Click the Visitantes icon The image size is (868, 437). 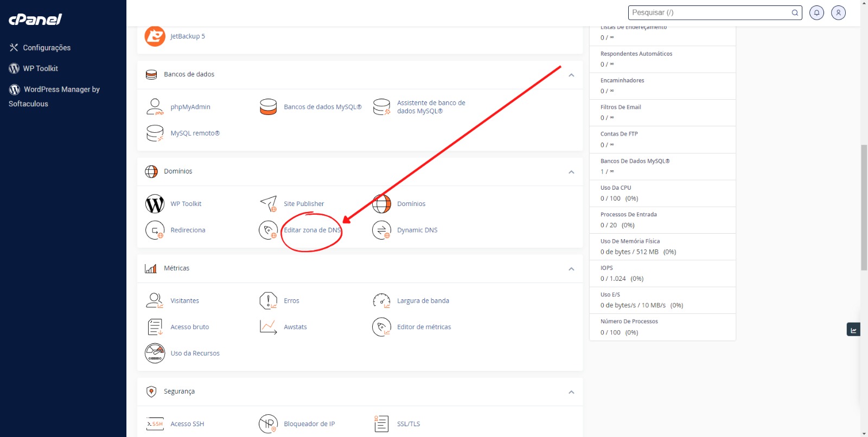pos(155,300)
